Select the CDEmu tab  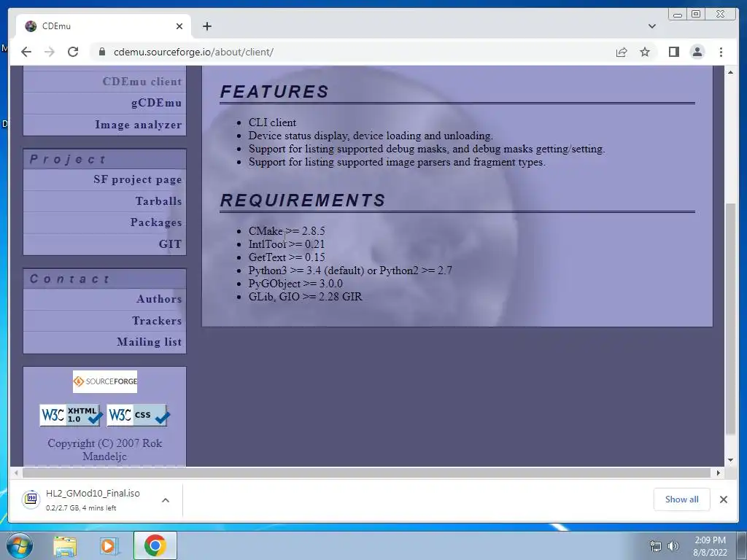coord(104,26)
